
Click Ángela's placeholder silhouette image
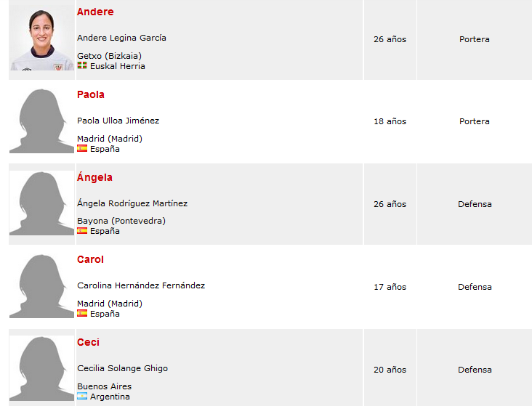pyautogui.click(x=41, y=203)
